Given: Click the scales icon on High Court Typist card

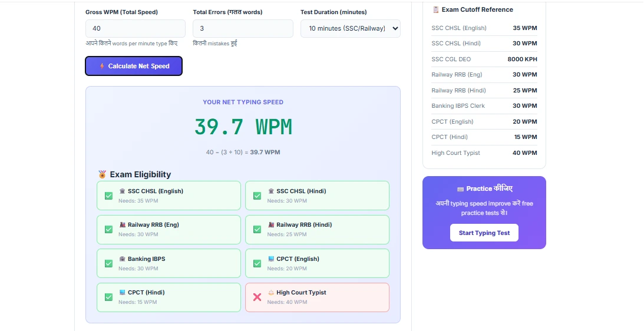Looking at the screenshot, I should (271, 293).
